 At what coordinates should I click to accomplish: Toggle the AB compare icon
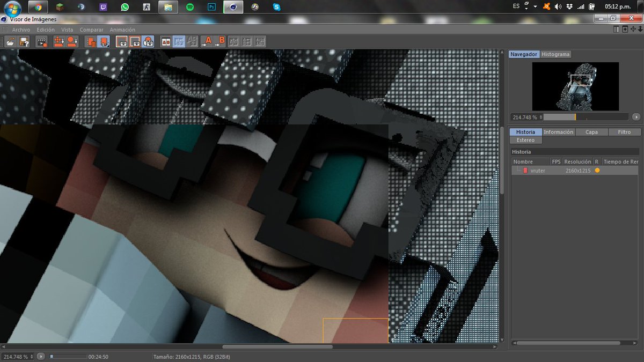[x=166, y=41]
